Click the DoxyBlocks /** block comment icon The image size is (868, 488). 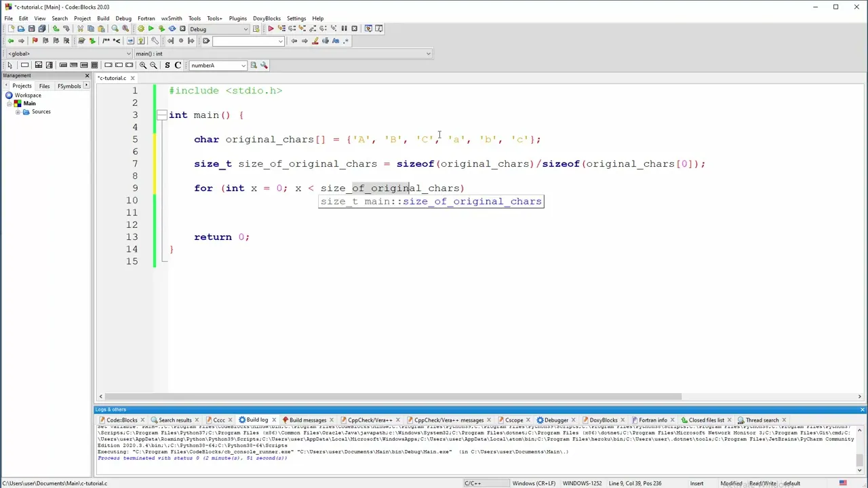(106, 41)
